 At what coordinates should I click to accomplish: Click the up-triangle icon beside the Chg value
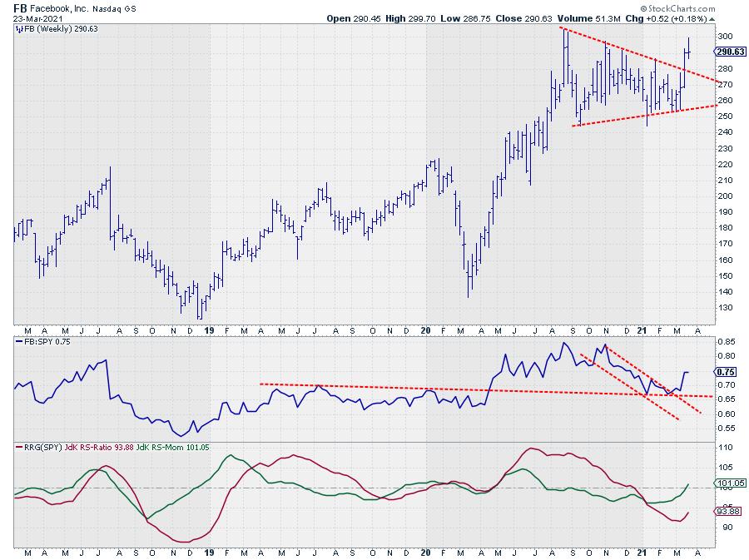[x=712, y=19]
